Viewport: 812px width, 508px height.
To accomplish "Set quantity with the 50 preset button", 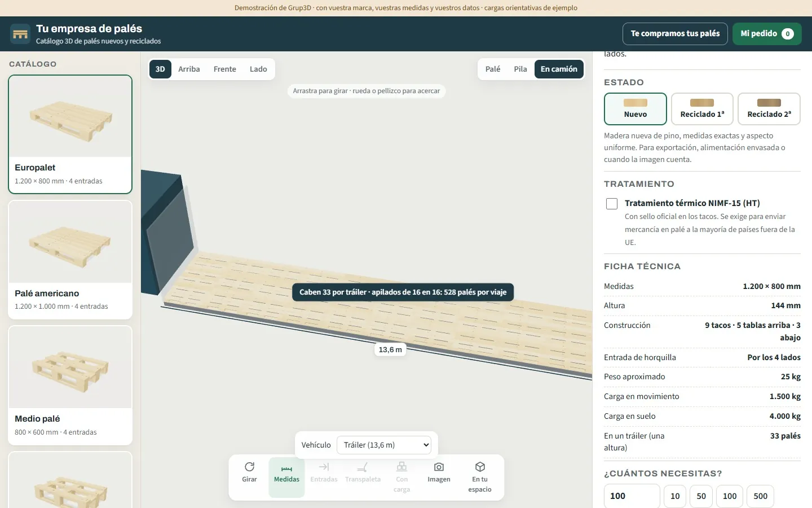I will [x=701, y=496].
